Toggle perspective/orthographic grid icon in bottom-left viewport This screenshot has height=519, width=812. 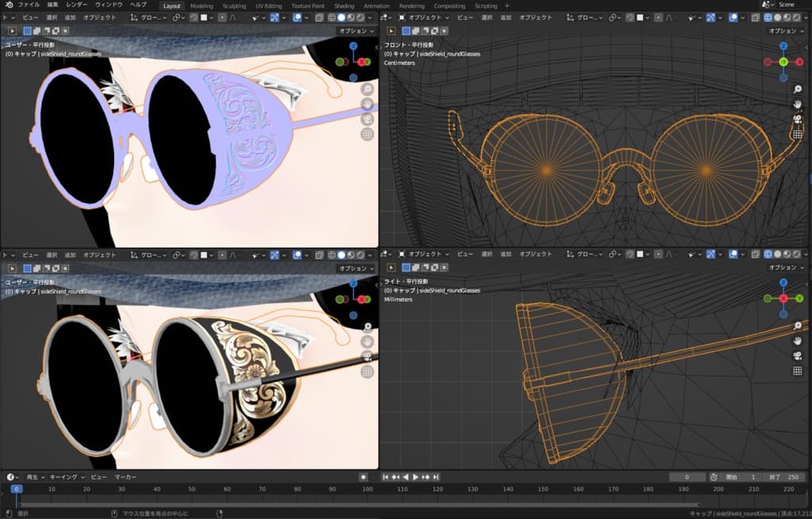(367, 371)
